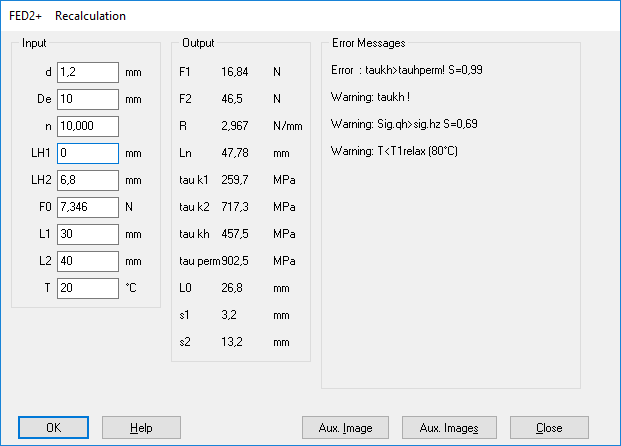The image size is (621, 446).
Task: Select the 'Warning: taukh !' message
Action: 372,98
